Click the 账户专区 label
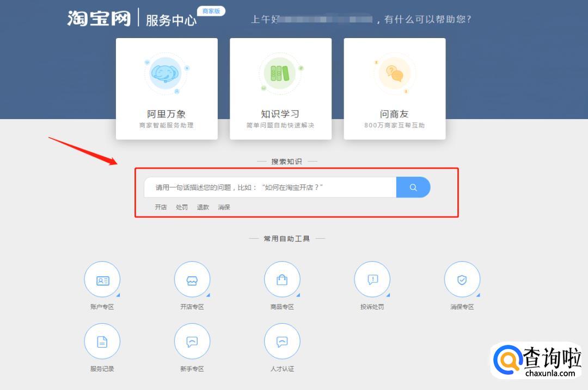Image resolution: width=588 pixels, height=390 pixels. pyautogui.click(x=102, y=307)
